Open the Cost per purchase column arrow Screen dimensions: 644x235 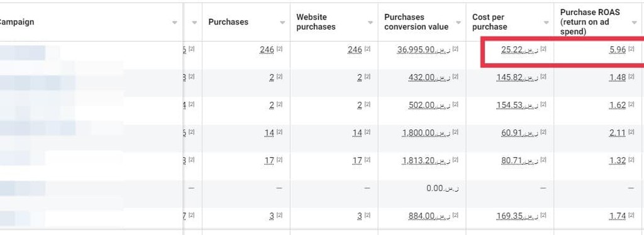click(547, 23)
